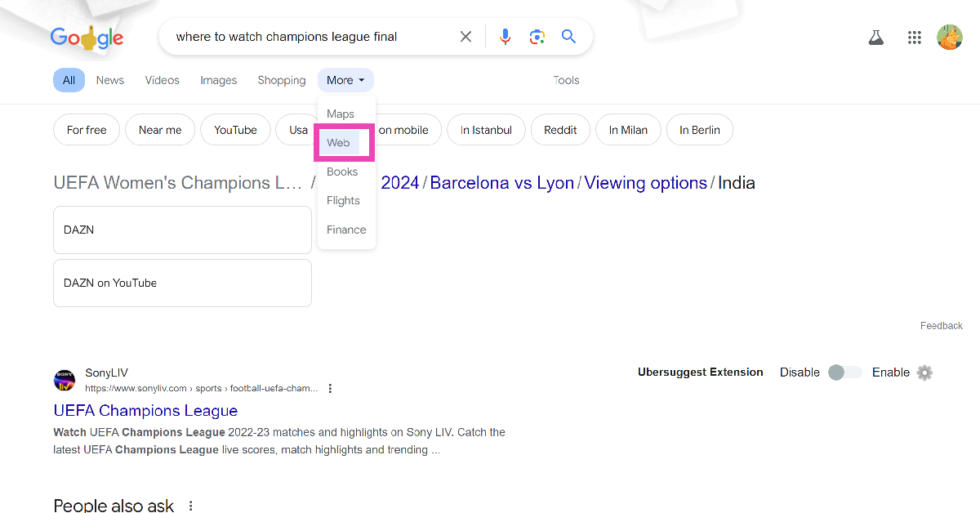Open Search Labs flask icon
This screenshot has height=513, width=980.
pyautogui.click(x=876, y=38)
